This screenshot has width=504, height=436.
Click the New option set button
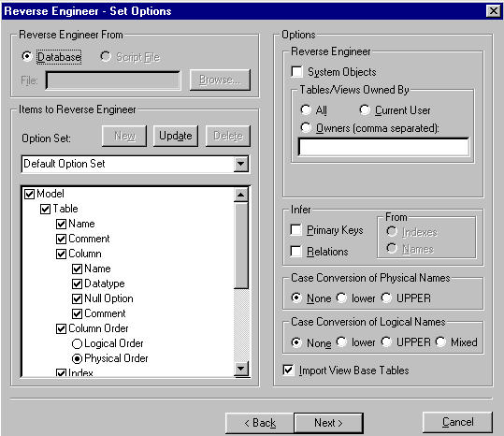pyautogui.click(x=124, y=136)
